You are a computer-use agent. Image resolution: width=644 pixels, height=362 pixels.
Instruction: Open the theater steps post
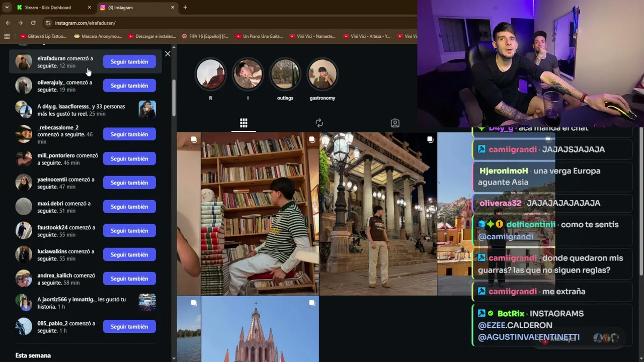[x=378, y=214]
